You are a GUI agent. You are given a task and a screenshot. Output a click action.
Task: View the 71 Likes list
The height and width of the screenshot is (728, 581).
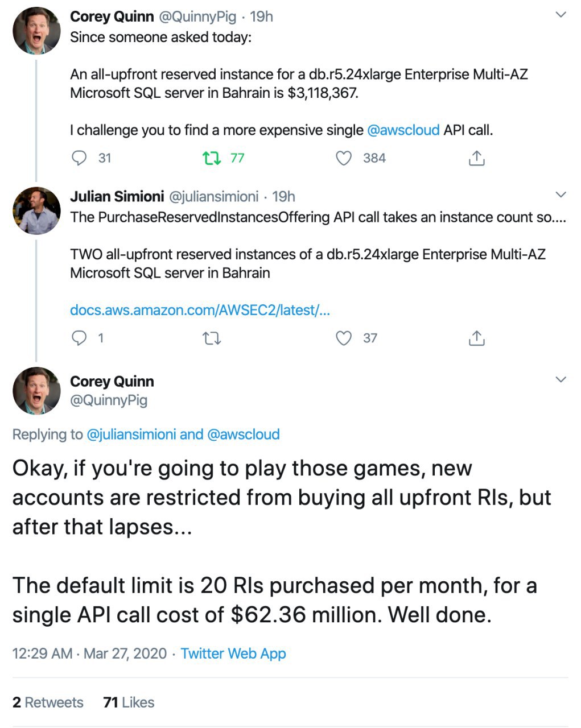pos(129,702)
